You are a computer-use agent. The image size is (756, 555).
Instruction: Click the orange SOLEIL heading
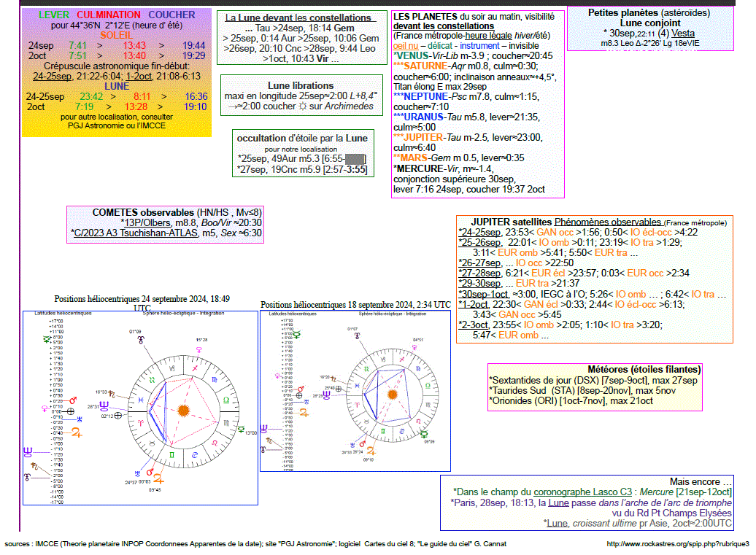click(x=116, y=35)
